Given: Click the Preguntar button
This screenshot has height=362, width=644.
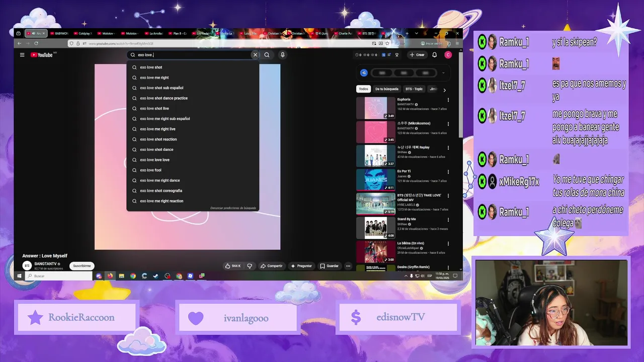Looking at the screenshot, I should click(301, 266).
